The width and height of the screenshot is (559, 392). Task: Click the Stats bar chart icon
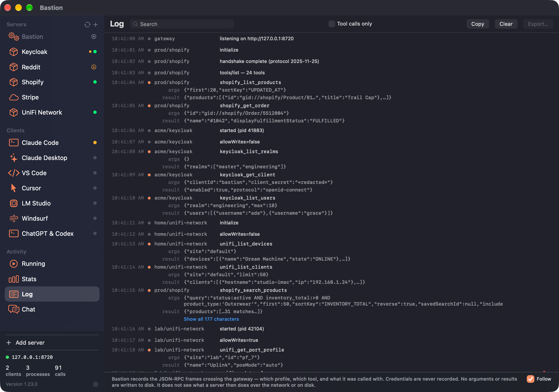pyautogui.click(x=14, y=279)
